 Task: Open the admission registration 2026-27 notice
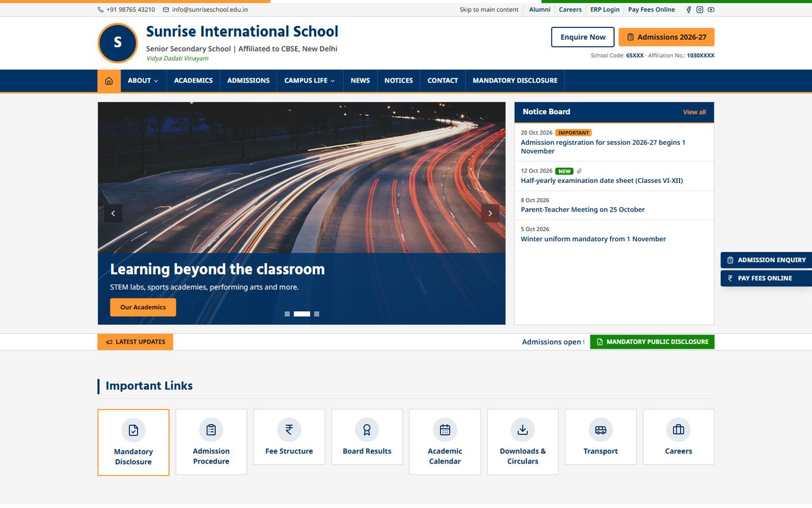[x=603, y=147]
